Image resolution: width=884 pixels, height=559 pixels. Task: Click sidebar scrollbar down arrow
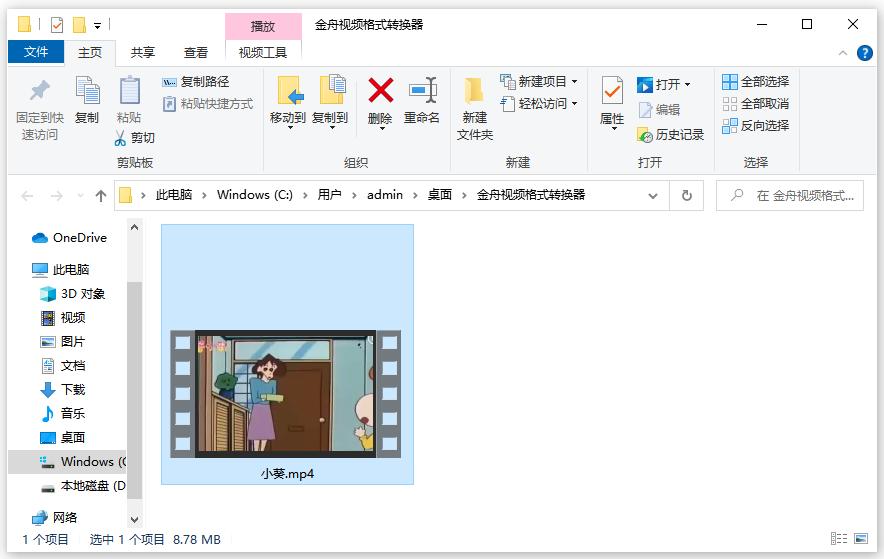click(x=134, y=520)
